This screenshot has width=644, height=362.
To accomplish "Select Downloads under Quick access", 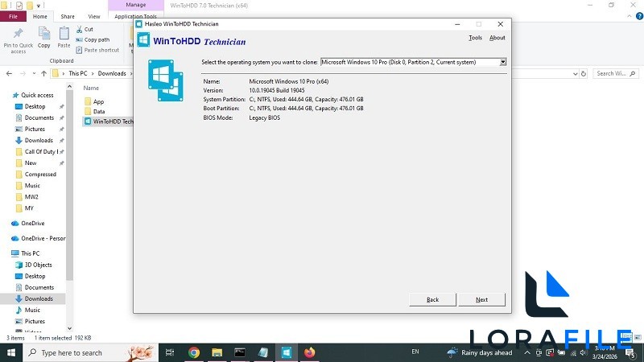I will coord(39,140).
